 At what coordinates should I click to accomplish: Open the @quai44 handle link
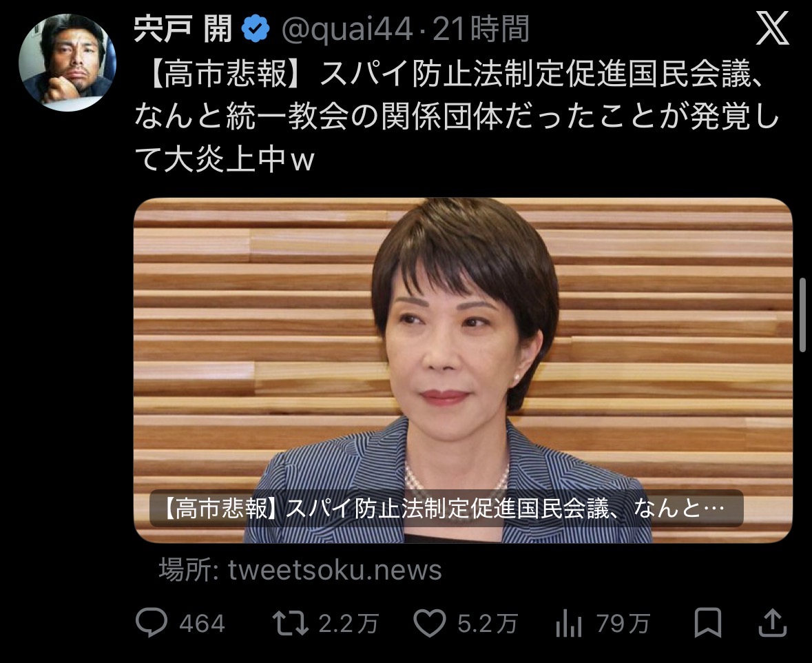[x=347, y=29]
